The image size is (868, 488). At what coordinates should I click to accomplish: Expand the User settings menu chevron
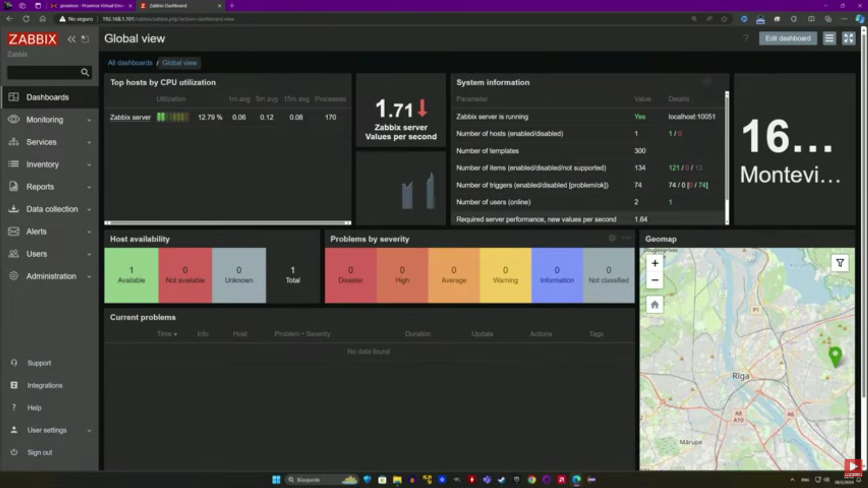pyautogui.click(x=89, y=431)
